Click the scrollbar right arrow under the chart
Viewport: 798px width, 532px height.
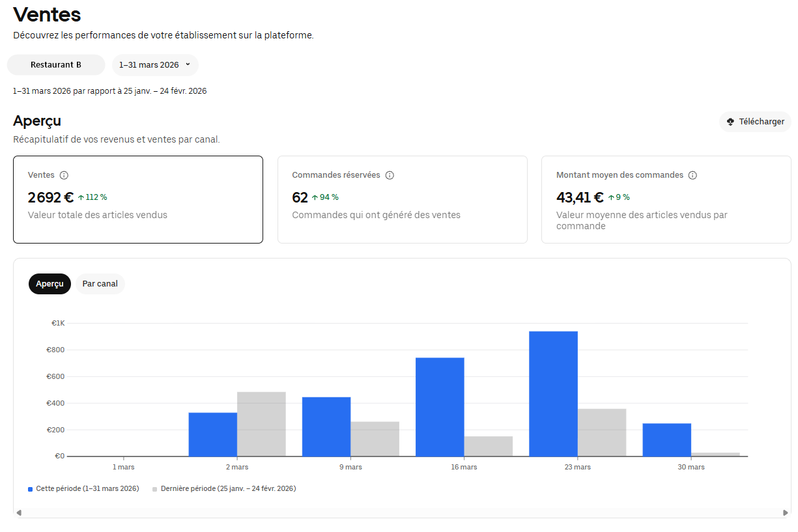(785, 513)
